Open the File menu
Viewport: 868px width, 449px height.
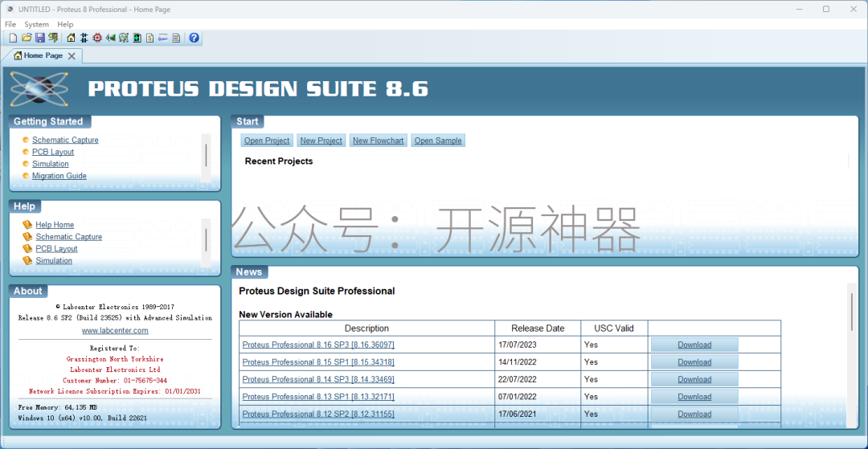[10, 24]
